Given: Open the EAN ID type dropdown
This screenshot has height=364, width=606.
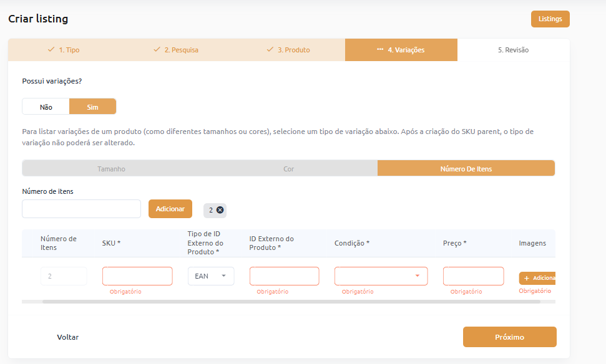Looking at the screenshot, I should click(211, 276).
